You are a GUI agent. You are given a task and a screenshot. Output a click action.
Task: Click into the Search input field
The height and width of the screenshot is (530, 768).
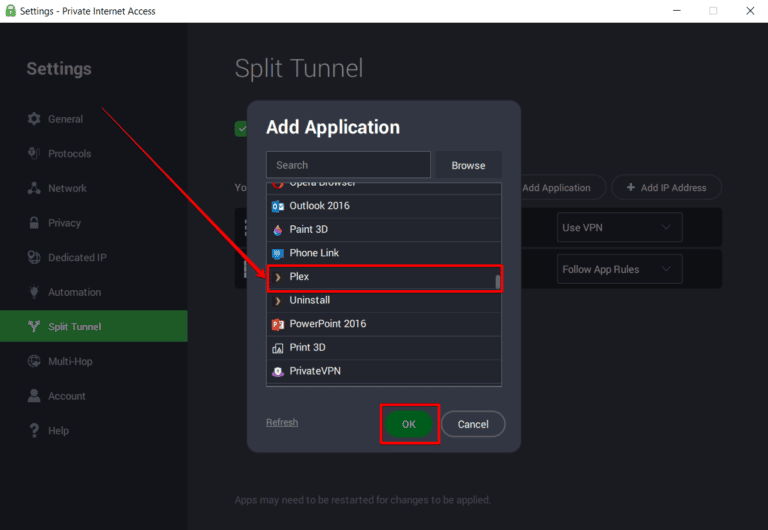[x=348, y=165]
